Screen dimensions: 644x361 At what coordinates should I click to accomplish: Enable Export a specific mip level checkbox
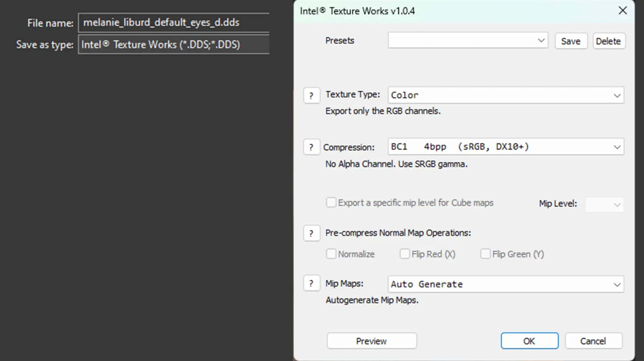coord(331,202)
